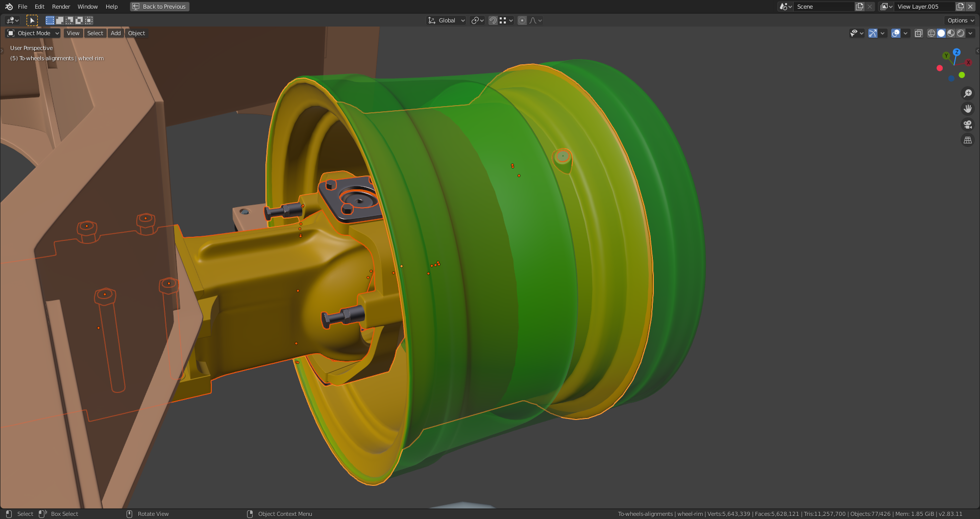Open the snapping options dropdown
980x519 pixels.
click(x=506, y=20)
